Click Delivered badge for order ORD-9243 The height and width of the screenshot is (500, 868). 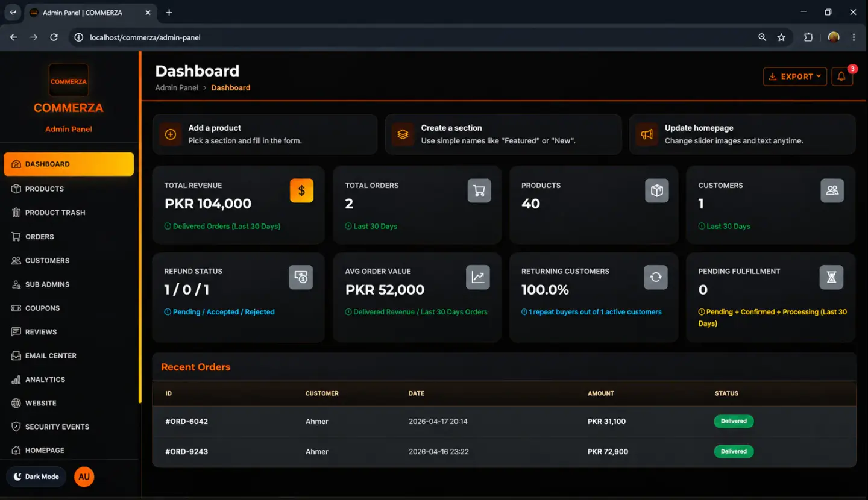coord(734,451)
